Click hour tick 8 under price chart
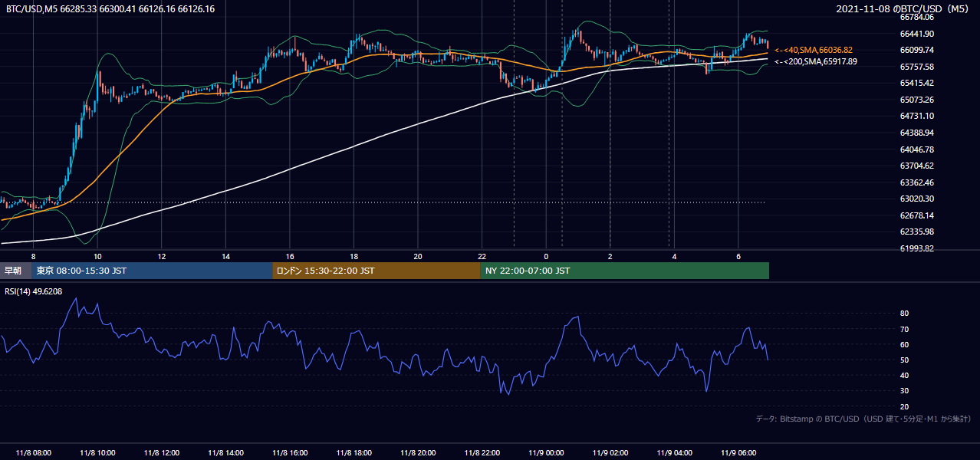Screen dimensions: 980x460 pyautogui.click(x=33, y=256)
